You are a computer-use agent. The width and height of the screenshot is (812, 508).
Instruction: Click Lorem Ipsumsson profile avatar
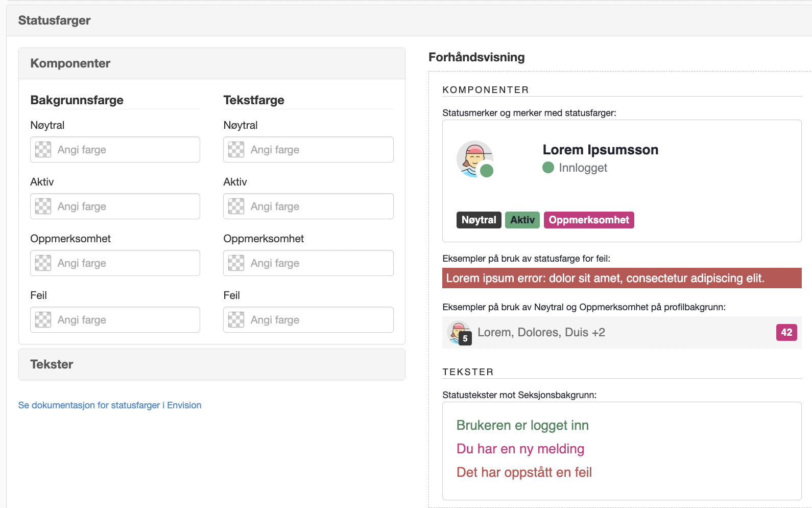pyautogui.click(x=475, y=159)
